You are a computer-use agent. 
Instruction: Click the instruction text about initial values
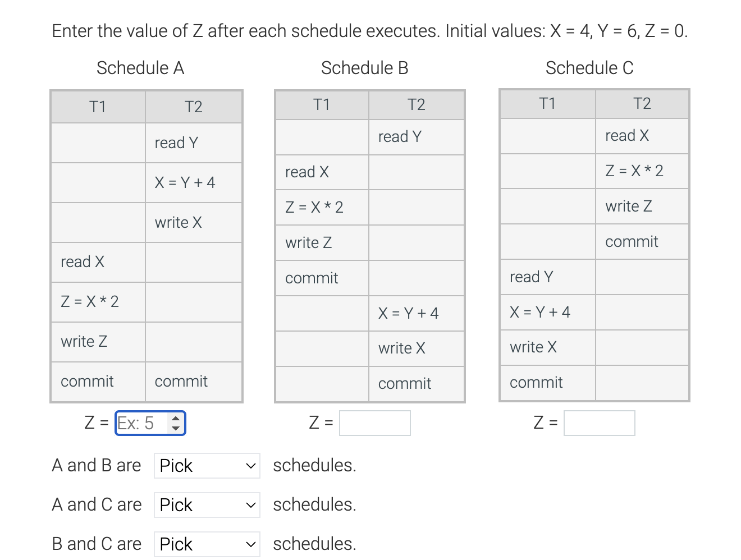pos(369,31)
